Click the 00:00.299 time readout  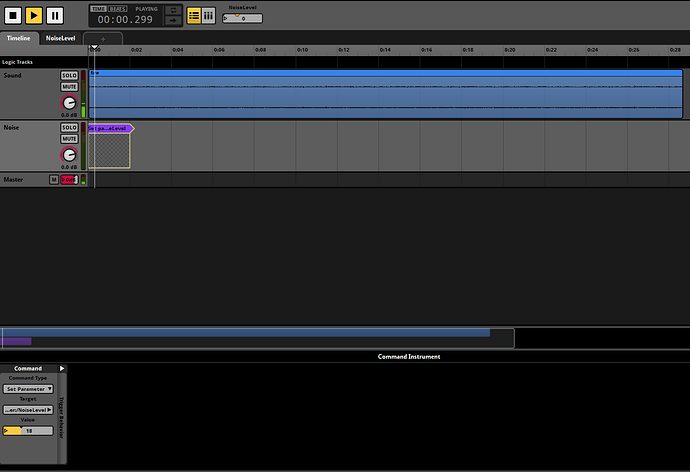click(x=125, y=20)
